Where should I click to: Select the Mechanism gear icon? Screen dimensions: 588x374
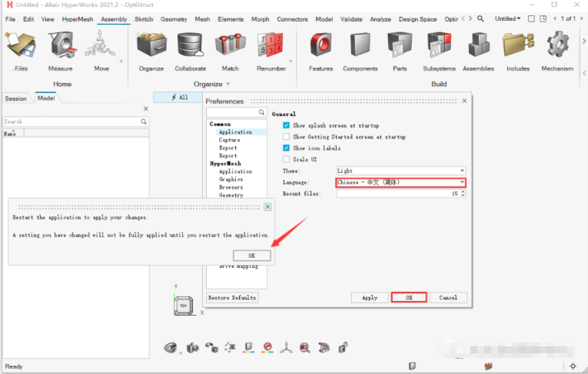click(x=556, y=48)
